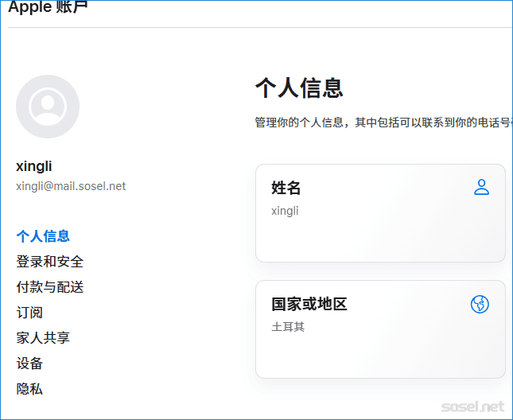
Task: Click the xingli username under the avatar
Action: (34, 166)
